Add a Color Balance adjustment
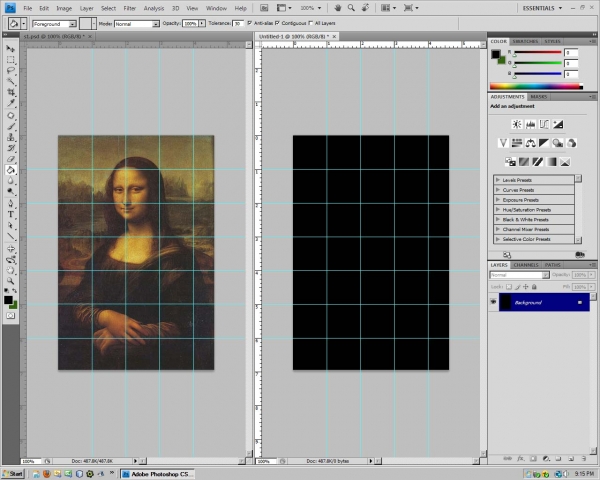Image resolution: width=600 pixels, height=480 pixels. (x=530, y=143)
